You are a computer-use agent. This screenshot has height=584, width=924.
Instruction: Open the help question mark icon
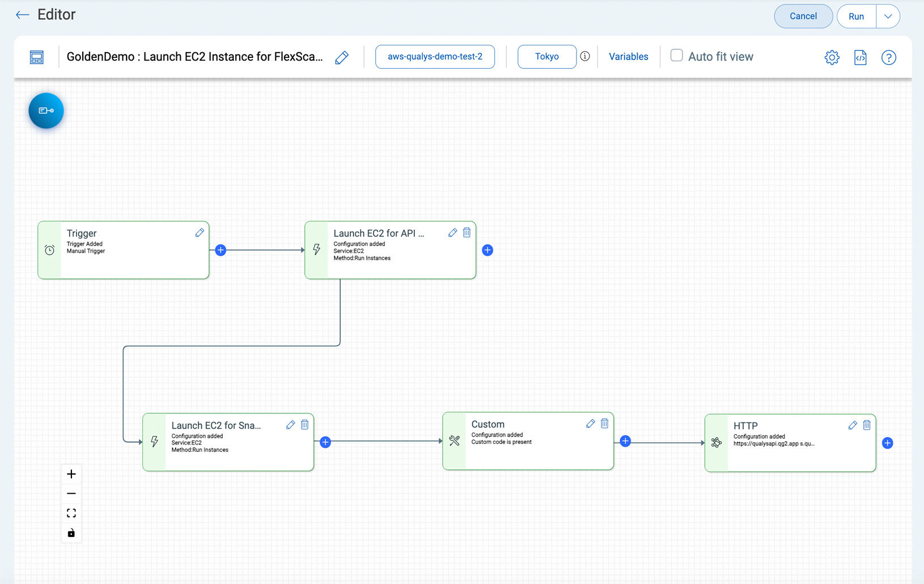(x=888, y=57)
